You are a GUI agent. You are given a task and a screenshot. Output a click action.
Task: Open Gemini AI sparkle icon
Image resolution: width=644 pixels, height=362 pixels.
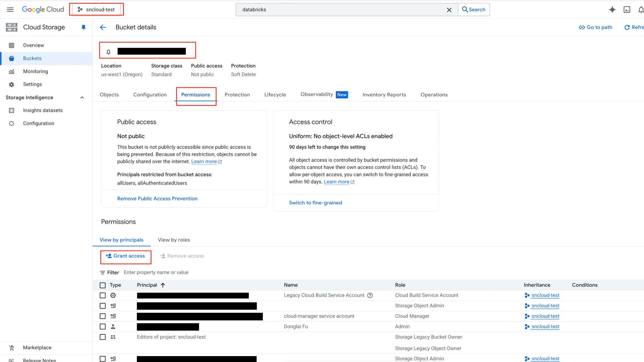pos(612,10)
